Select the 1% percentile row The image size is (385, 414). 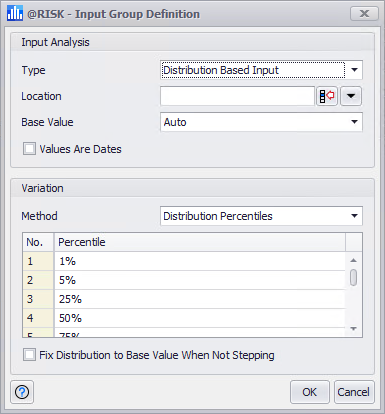coord(184,261)
